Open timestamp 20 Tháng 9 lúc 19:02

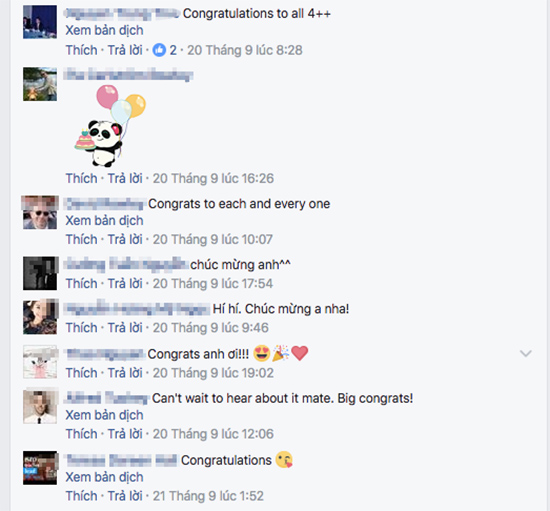(x=213, y=373)
